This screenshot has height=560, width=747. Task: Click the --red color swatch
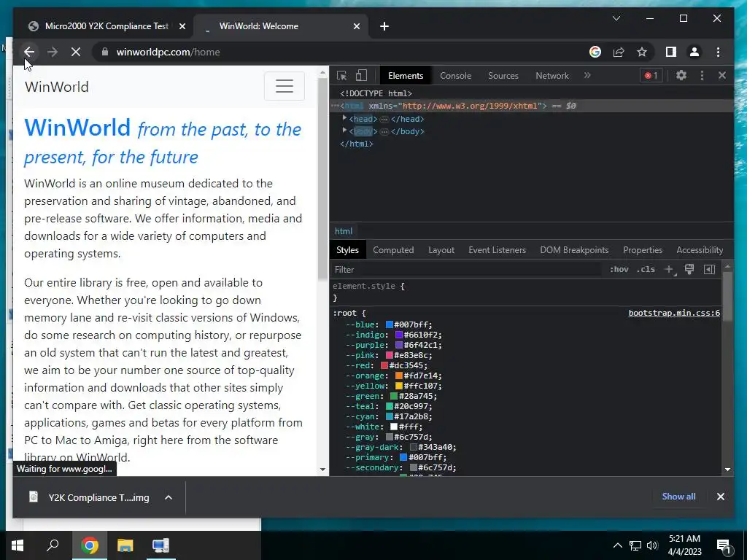pyautogui.click(x=384, y=366)
